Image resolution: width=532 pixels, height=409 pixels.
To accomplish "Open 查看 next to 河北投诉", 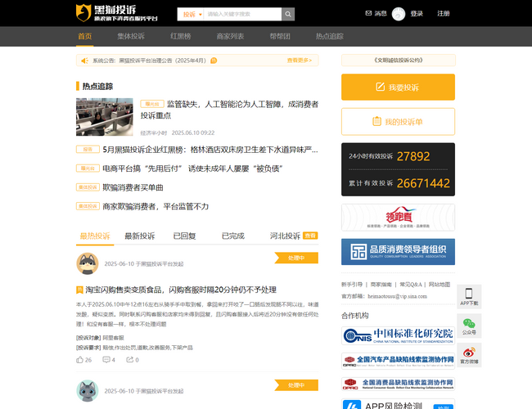I will coord(310,236).
